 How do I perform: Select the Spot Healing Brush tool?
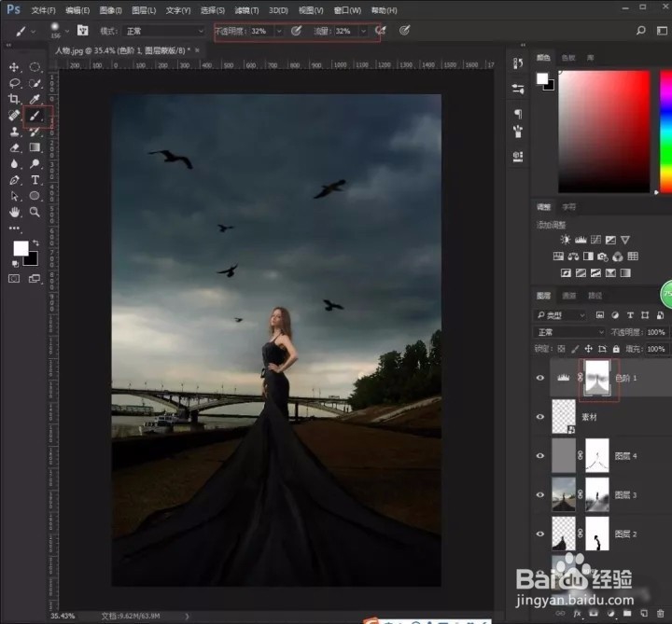pos(14,116)
